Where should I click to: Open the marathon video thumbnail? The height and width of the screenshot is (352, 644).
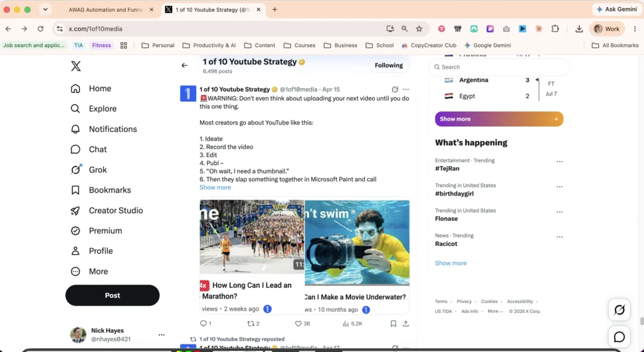pos(252,237)
